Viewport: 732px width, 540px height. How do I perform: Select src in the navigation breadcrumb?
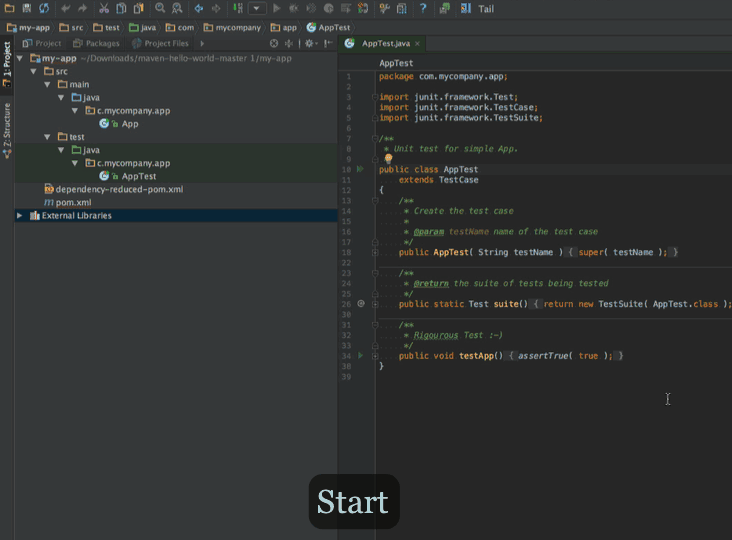(x=71, y=28)
